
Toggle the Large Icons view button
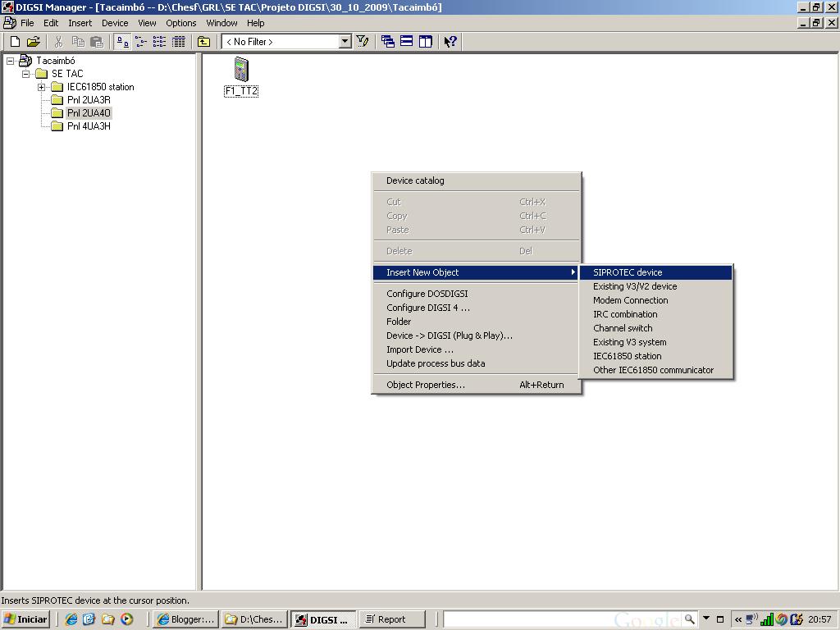122,42
